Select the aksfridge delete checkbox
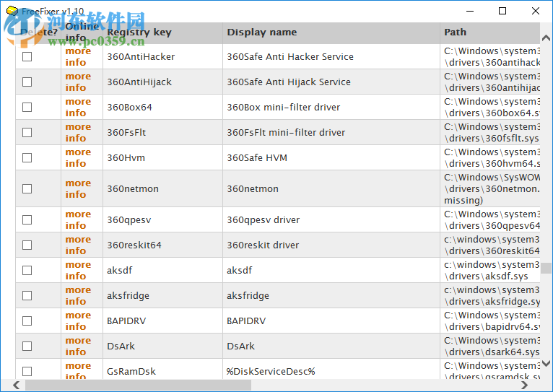 coord(27,296)
